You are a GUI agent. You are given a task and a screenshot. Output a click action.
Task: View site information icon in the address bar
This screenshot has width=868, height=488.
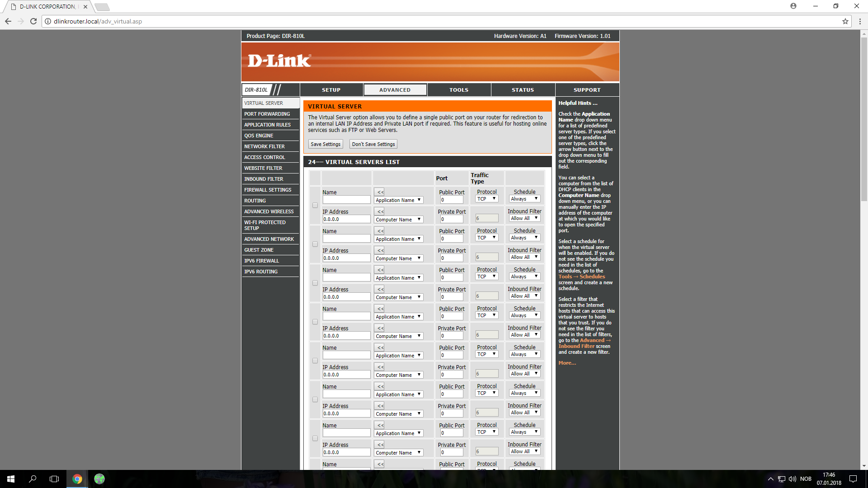48,21
